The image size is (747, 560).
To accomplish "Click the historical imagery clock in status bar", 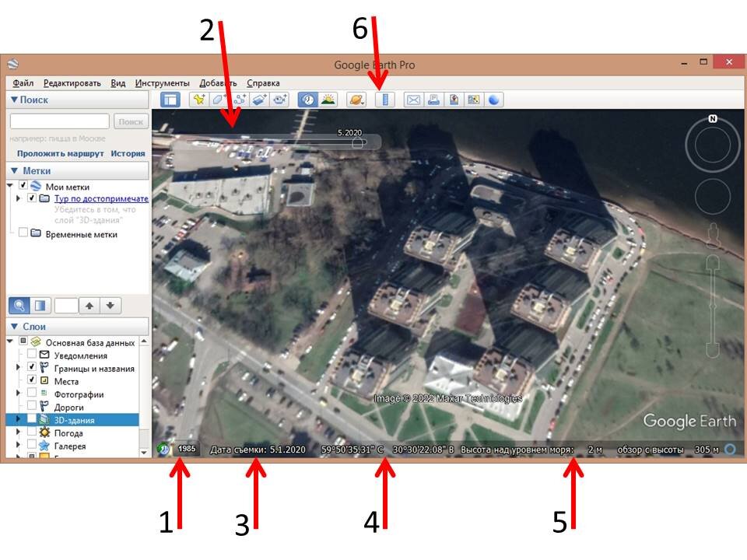I will 163,449.
